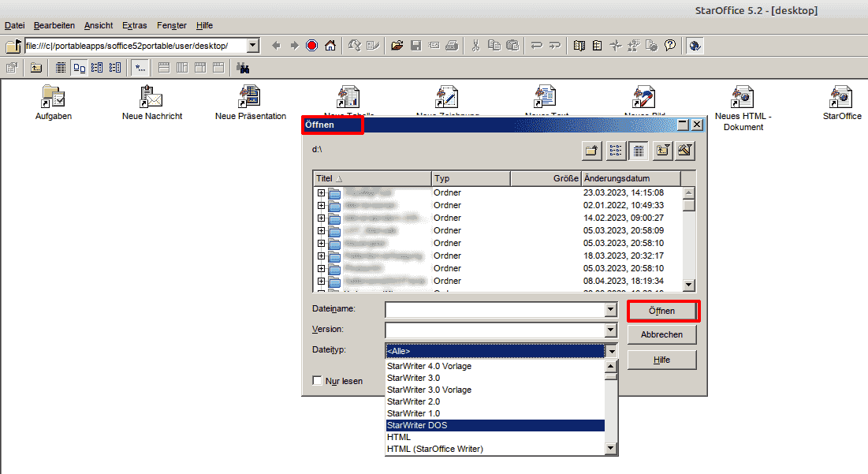Jump to default directory icon in dialog
This screenshot has width=868, height=474.
click(x=685, y=150)
